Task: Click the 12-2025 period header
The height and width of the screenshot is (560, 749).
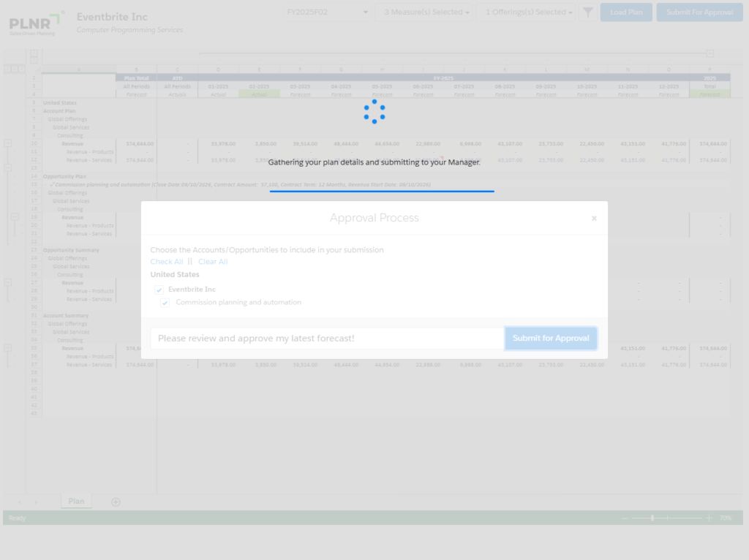Action: click(669, 86)
